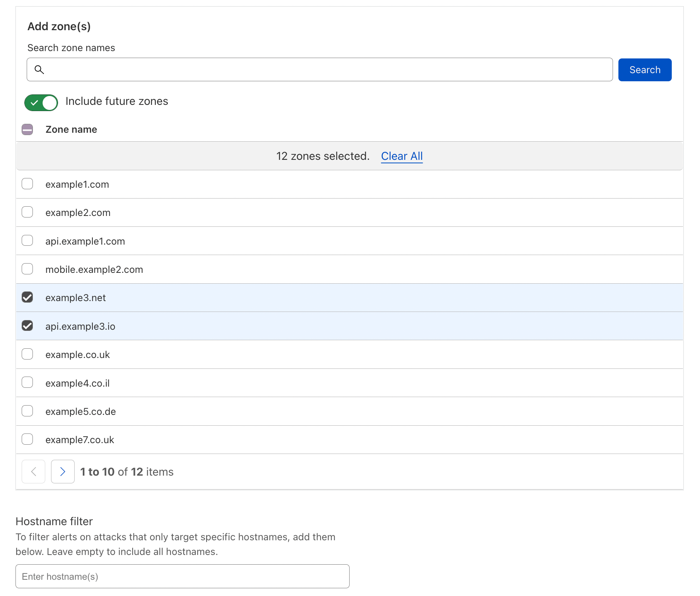Image resolution: width=700 pixels, height=596 pixels.
Task: Check the example5.co.de checkbox
Action: pos(27,411)
